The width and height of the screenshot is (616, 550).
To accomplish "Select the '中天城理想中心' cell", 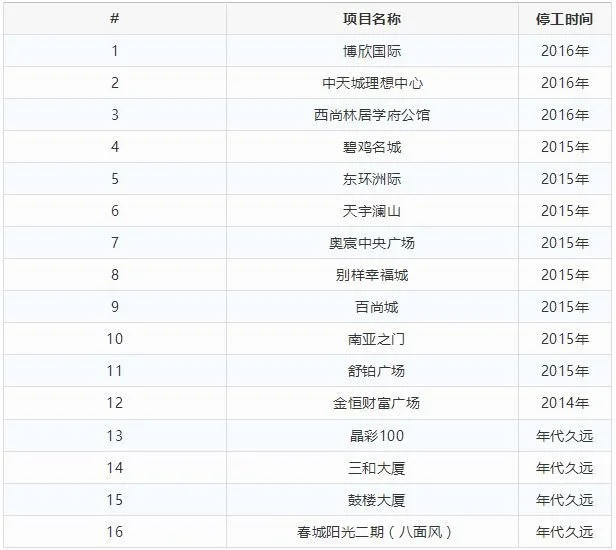I will coord(372,83).
